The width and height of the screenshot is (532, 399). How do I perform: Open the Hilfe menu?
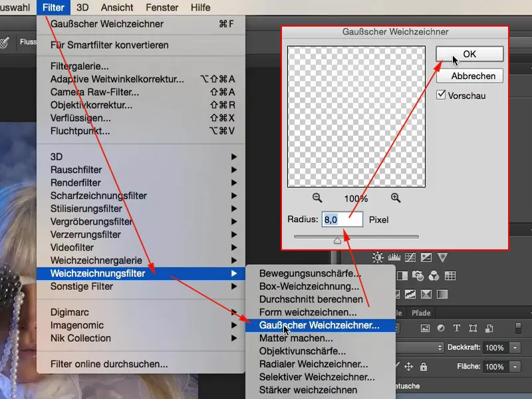pos(201,7)
